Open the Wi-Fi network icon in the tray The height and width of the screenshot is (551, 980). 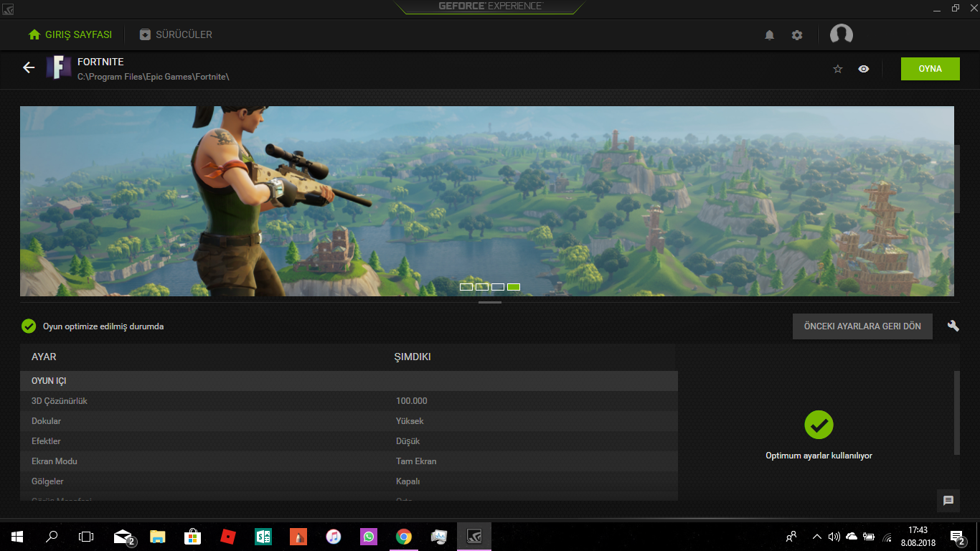pyautogui.click(x=887, y=537)
